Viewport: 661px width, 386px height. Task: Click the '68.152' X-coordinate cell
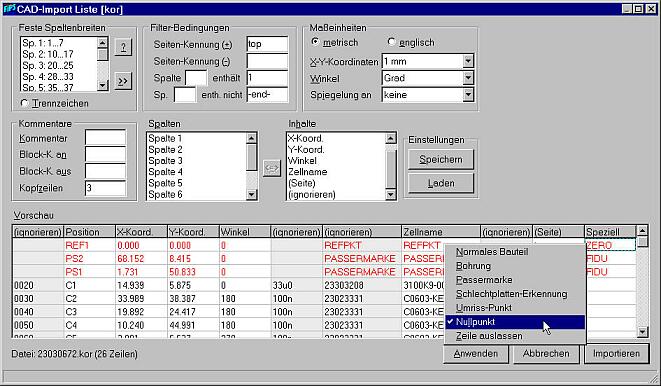pos(142,259)
